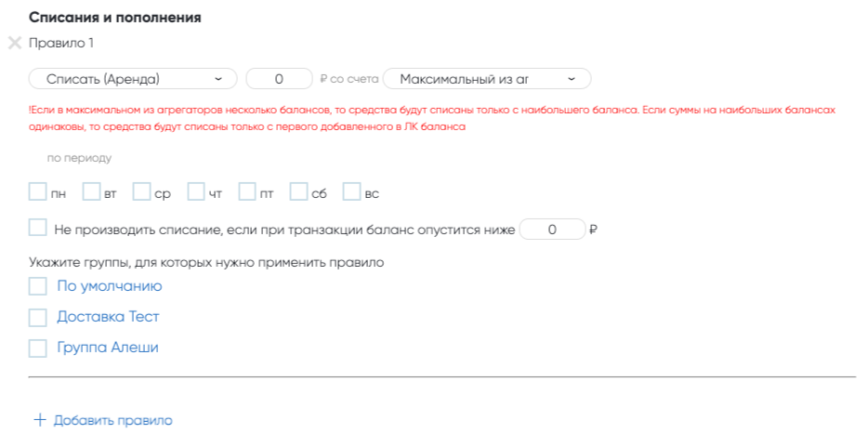Screen dimensions: 868x434
Task: Select the Группа Алеши group checkbox
Action: coord(37,348)
